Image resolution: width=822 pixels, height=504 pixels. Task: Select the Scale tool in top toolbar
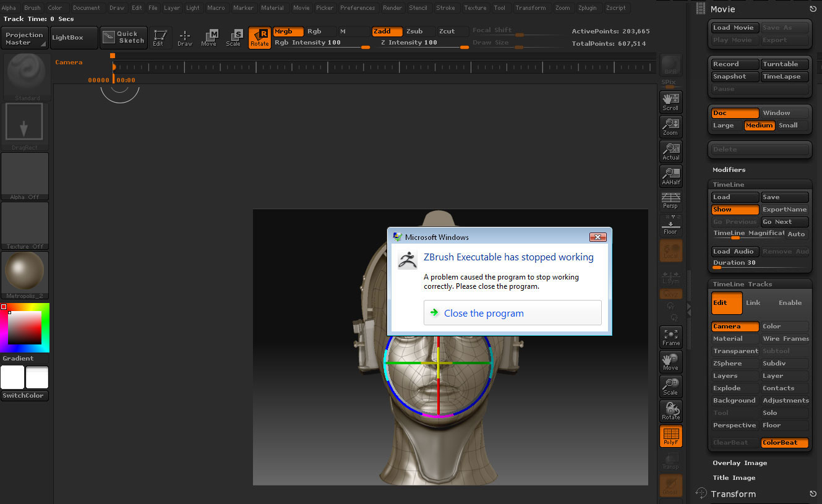click(x=233, y=38)
